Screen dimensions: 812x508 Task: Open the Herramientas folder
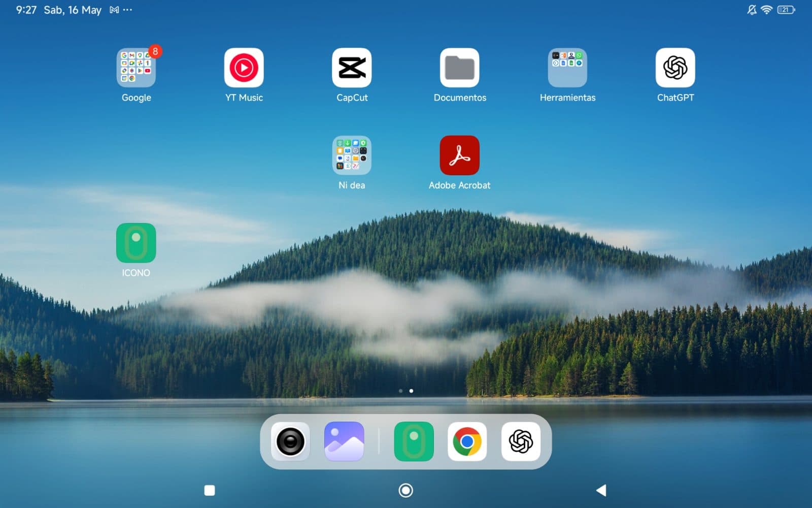click(567, 68)
